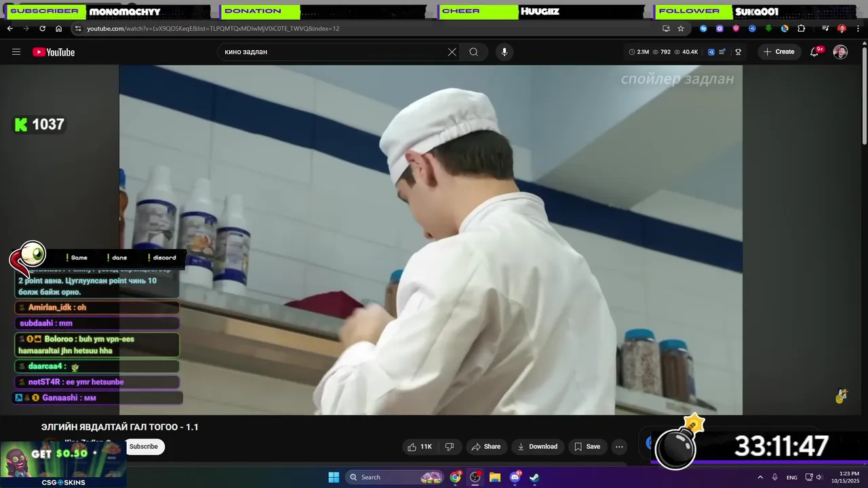Open the Shazam extension icon
The height and width of the screenshot is (488, 868).
703,28
